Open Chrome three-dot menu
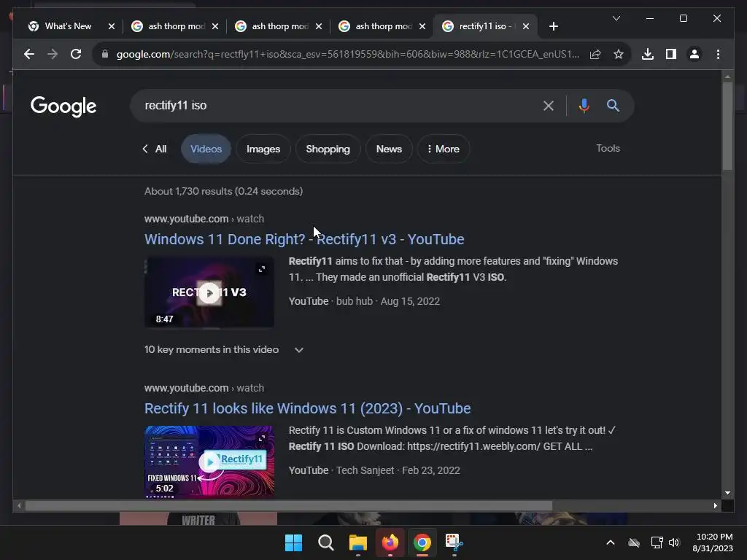 click(x=718, y=54)
